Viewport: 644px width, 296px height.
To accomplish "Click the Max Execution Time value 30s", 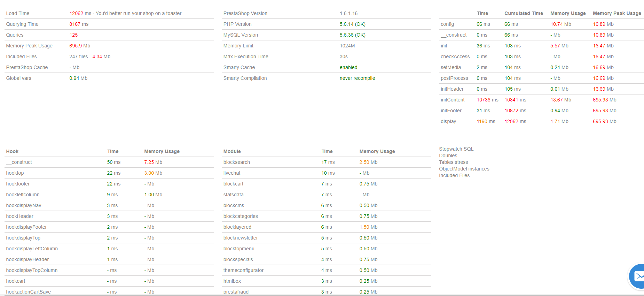I will pos(344,56).
